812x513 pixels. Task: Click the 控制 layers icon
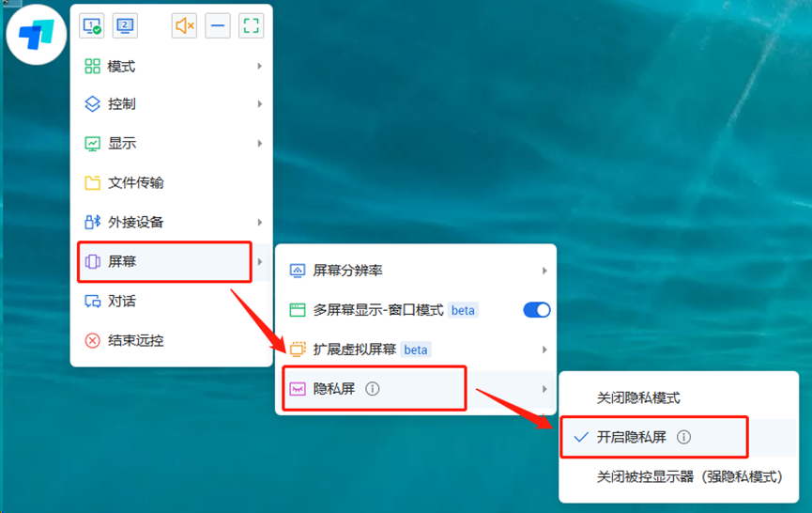pos(92,104)
